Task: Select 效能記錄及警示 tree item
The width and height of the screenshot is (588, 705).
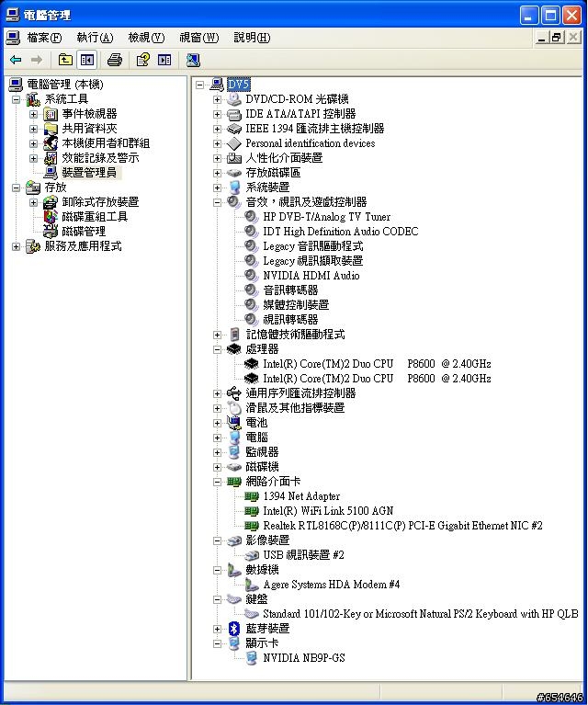Action: tap(100, 158)
